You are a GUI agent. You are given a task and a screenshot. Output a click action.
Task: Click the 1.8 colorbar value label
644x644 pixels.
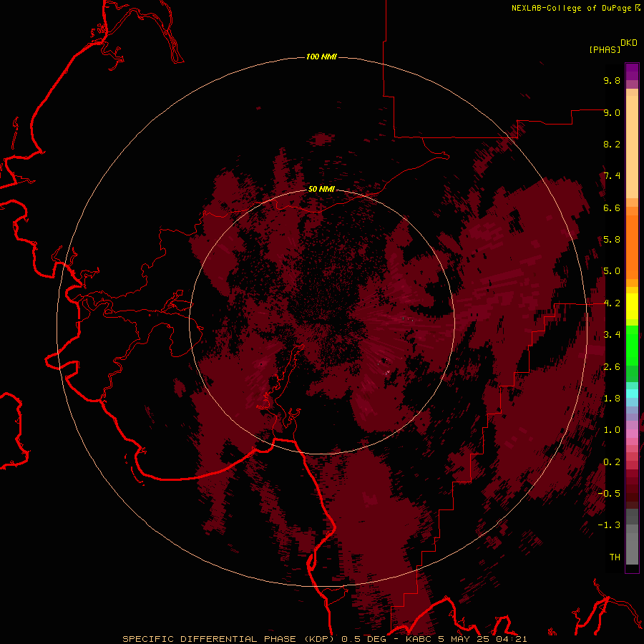(612, 399)
